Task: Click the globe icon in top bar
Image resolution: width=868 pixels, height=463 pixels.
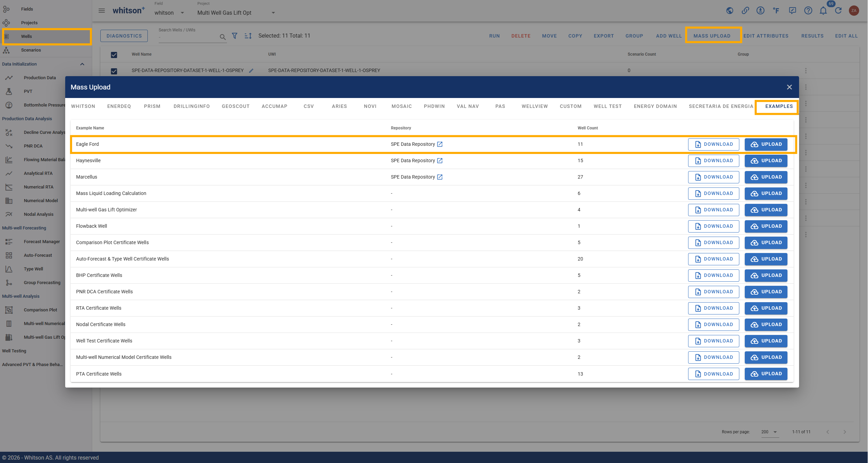Action: pos(730,11)
